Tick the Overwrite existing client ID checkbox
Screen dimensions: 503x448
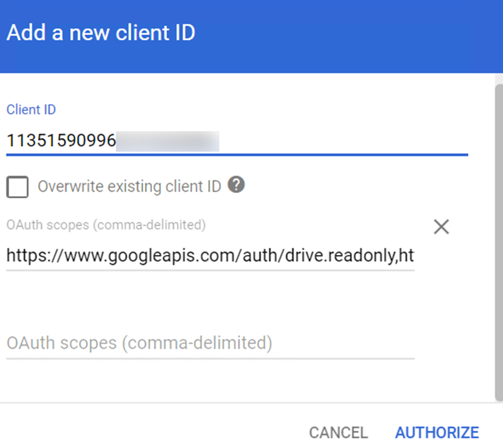[x=18, y=187]
